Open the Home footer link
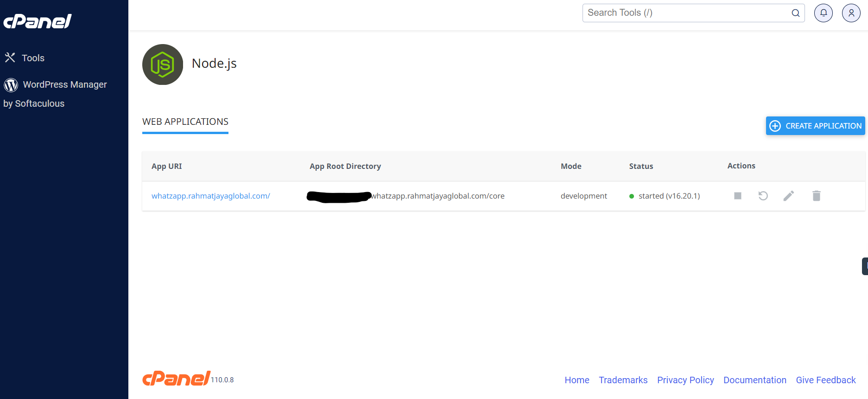Viewport: 868px width, 399px height. pos(577,380)
